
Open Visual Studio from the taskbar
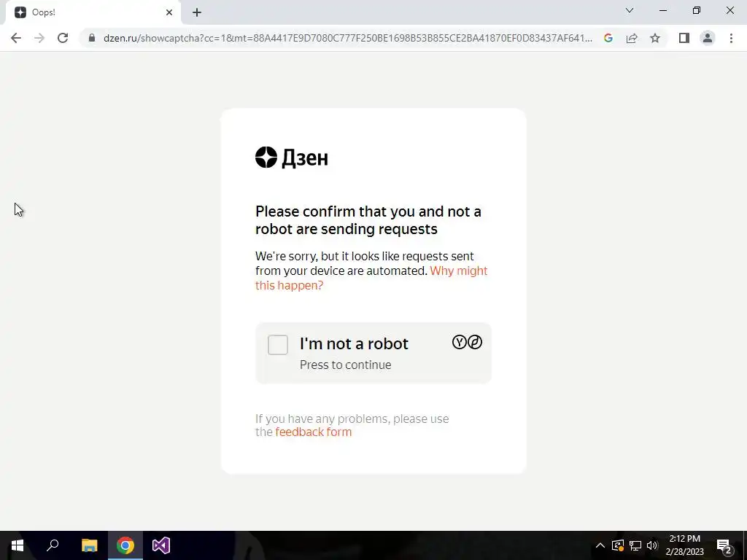161,545
